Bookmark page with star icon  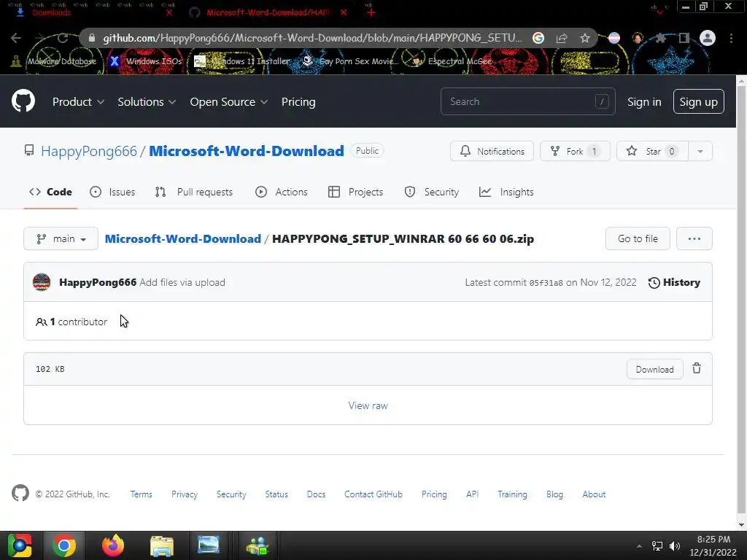click(585, 38)
